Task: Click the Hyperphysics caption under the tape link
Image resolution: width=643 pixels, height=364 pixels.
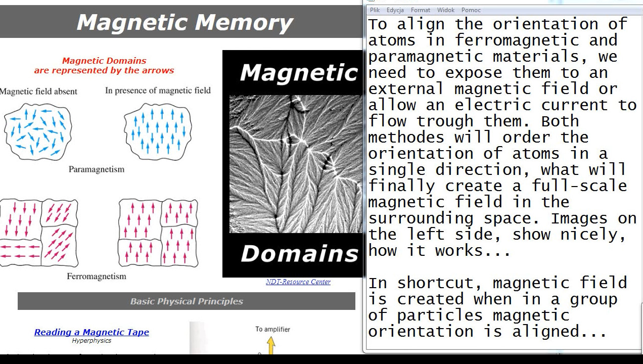Action: [x=91, y=341]
